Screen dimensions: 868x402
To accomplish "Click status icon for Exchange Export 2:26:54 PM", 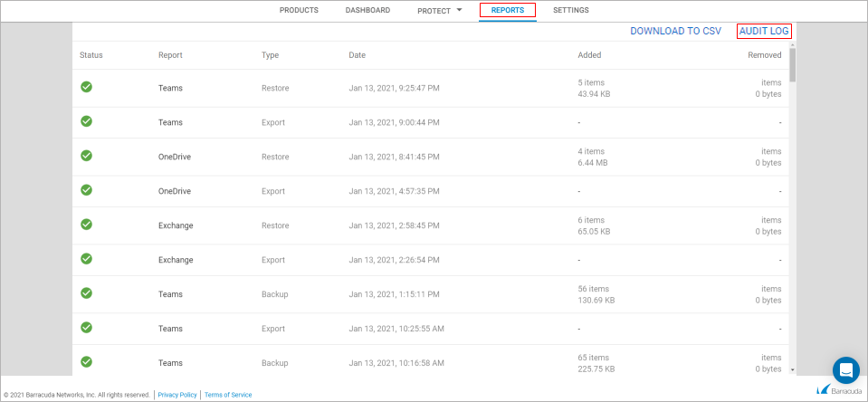I will pyautogui.click(x=86, y=259).
